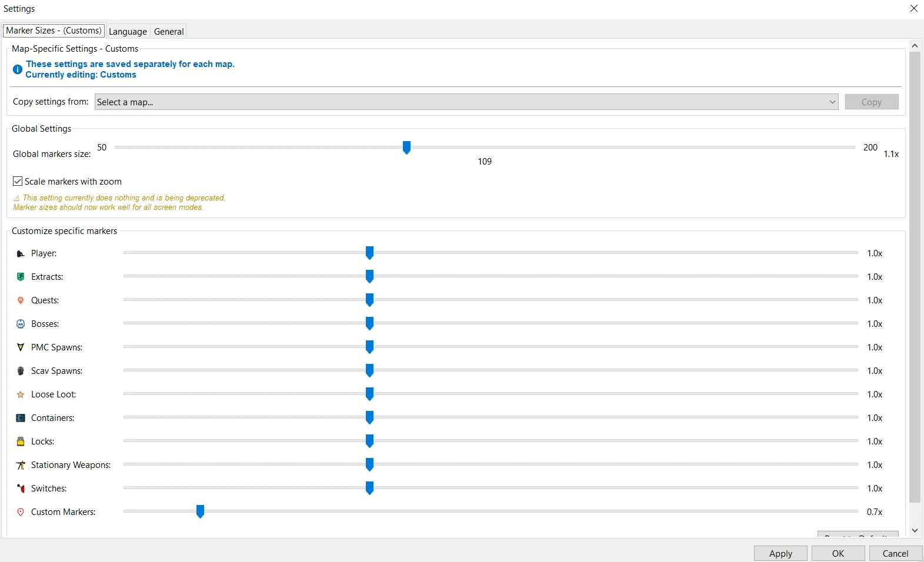
Task: Click the Player size slider handle
Action: pos(369,253)
